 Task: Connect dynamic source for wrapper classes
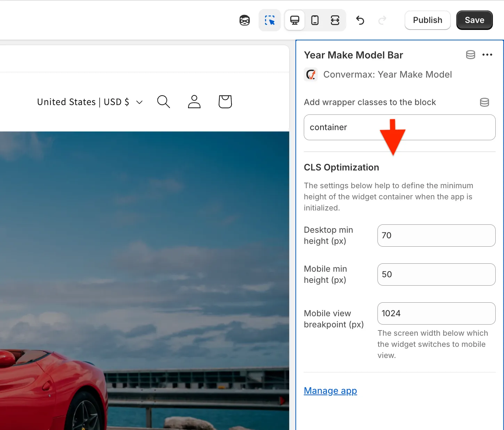coord(484,102)
